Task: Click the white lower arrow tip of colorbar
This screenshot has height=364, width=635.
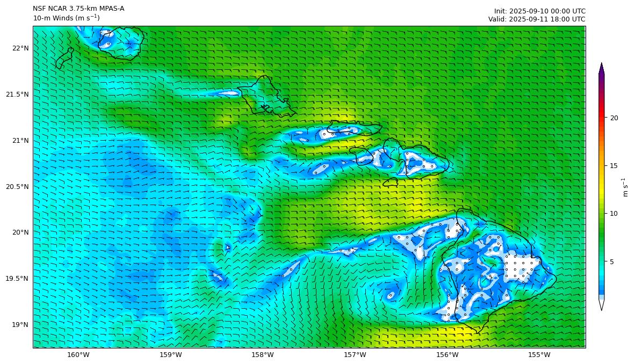Action: (x=601, y=305)
